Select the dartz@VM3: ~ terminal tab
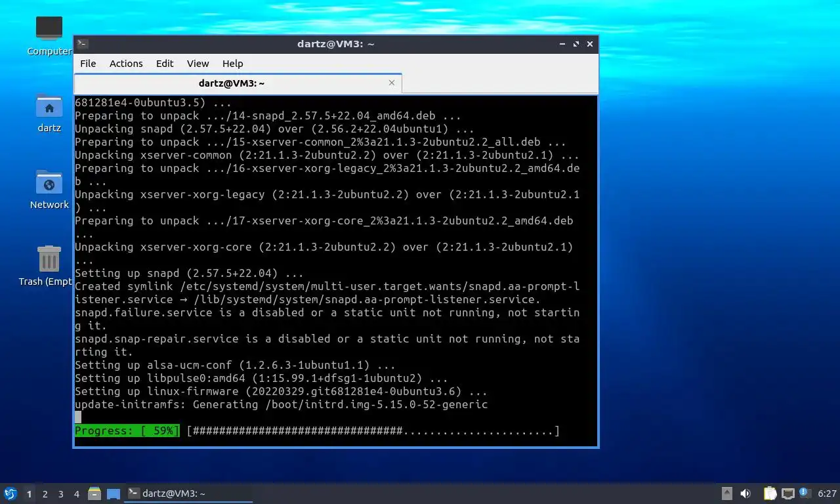 (x=232, y=83)
